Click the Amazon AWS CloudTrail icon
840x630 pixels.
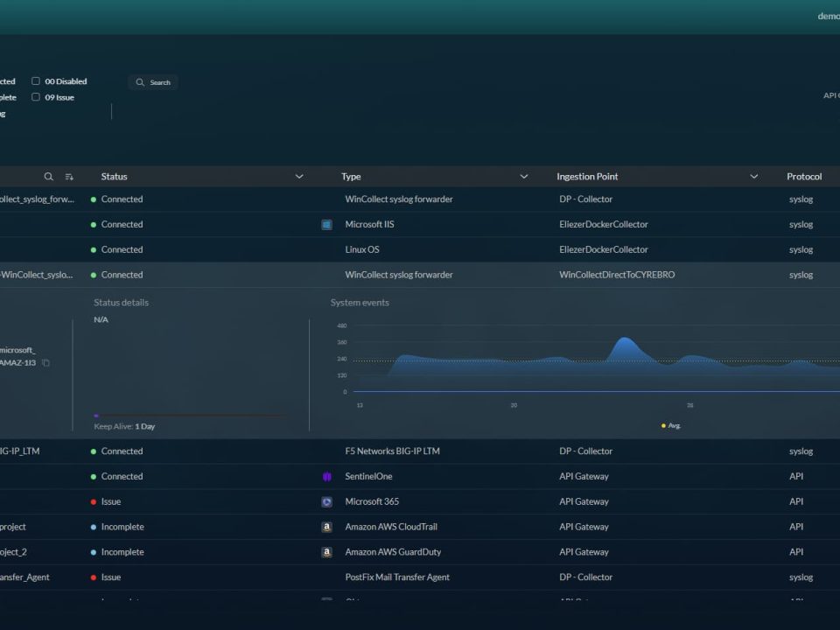(326, 528)
